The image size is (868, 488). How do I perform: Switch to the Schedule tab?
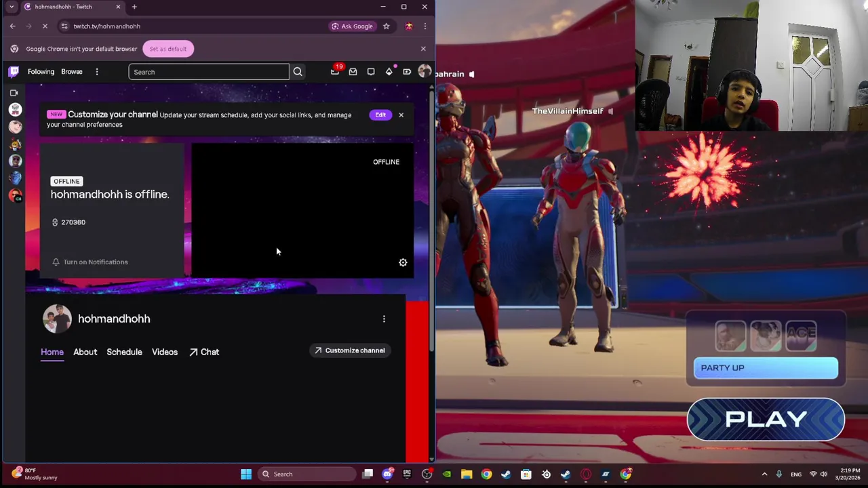click(x=124, y=352)
